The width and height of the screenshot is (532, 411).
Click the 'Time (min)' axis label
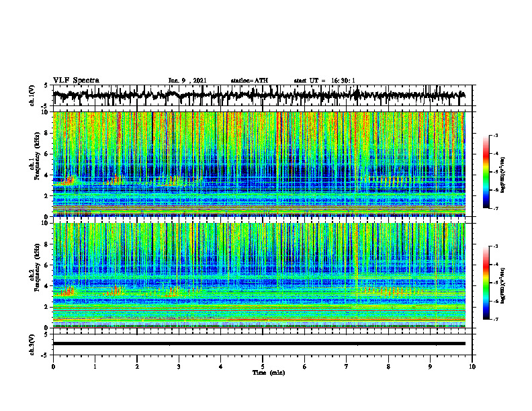click(x=269, y=373)
